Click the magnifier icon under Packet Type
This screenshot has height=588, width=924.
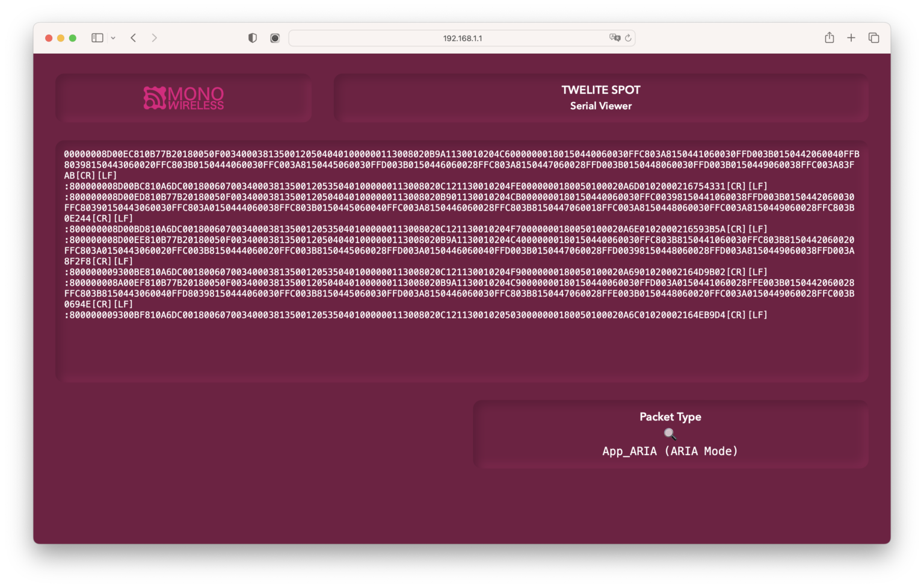coord(670,432)
